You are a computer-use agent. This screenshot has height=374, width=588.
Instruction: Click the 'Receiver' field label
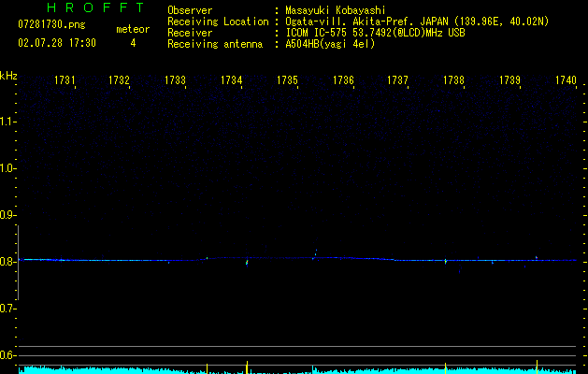(190, 33)
